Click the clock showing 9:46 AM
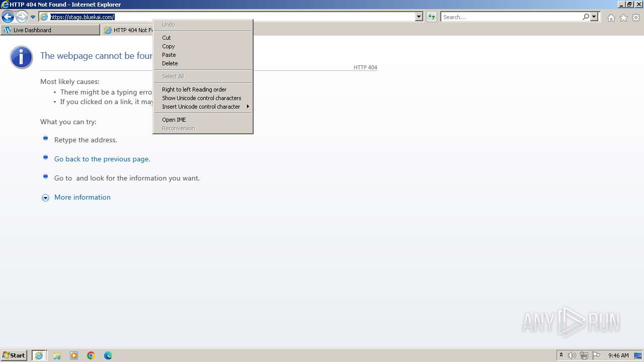 click(x=618, y=355)
